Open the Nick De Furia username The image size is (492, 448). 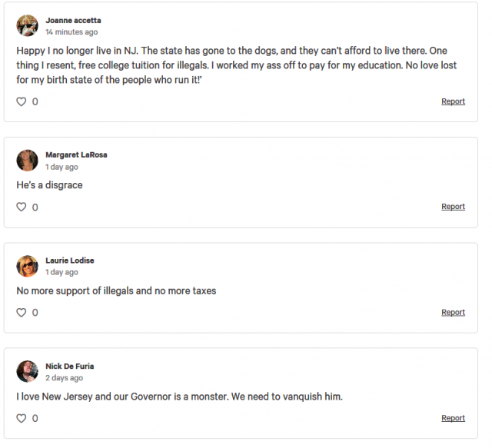[x=69, y=366]
